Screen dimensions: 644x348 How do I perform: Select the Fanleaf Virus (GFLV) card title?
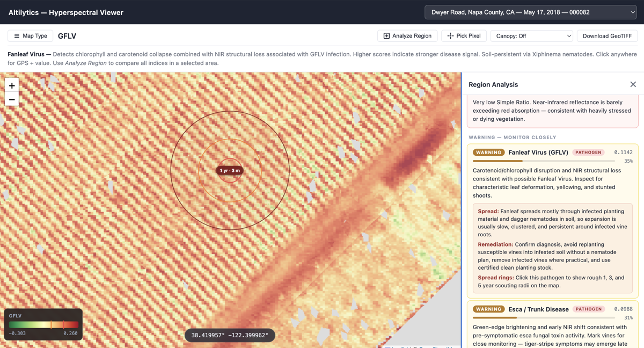pos(538,153)
